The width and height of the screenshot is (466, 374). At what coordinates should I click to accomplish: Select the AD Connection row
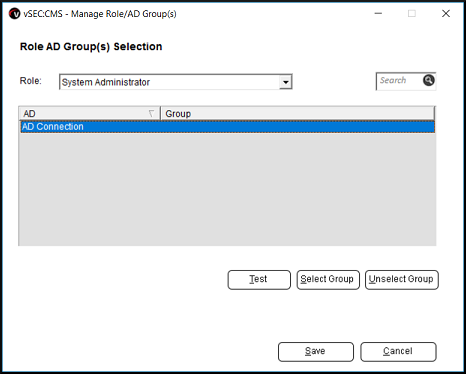[228, 127]
